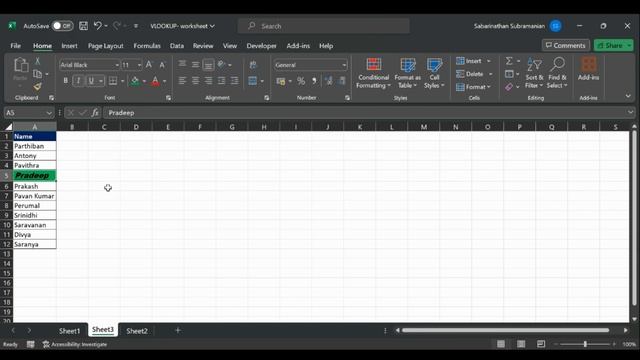Align text to the left
Image resolution: width=640 pixels, height=360 pixels.
click(x=182, y=81)
